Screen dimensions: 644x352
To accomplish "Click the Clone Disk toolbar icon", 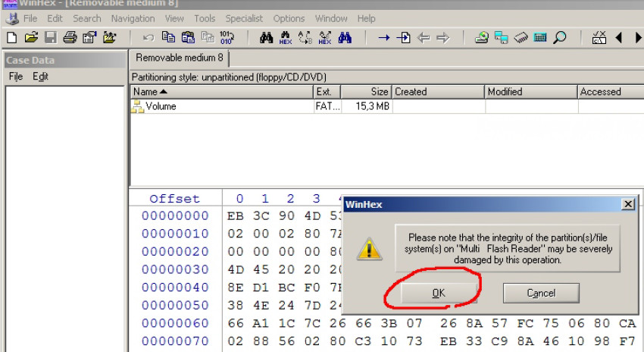I will point(501,38).
